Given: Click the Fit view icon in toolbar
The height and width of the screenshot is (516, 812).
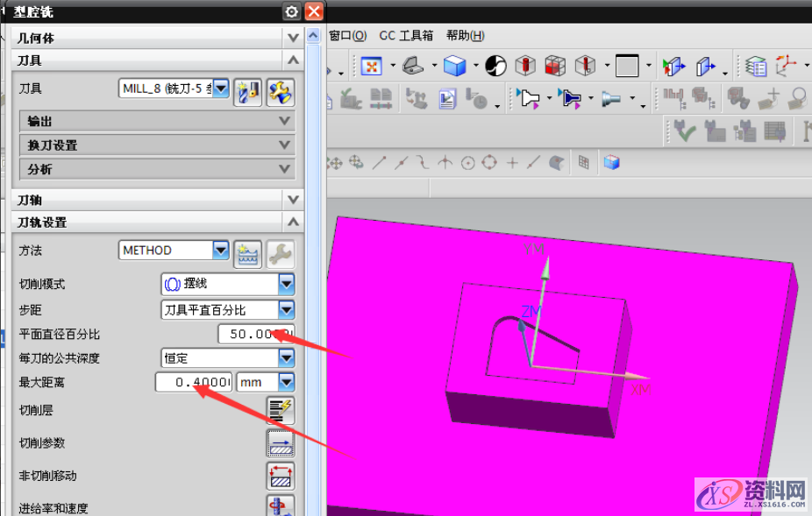Looking at the screenshot, I should (371, 66).
